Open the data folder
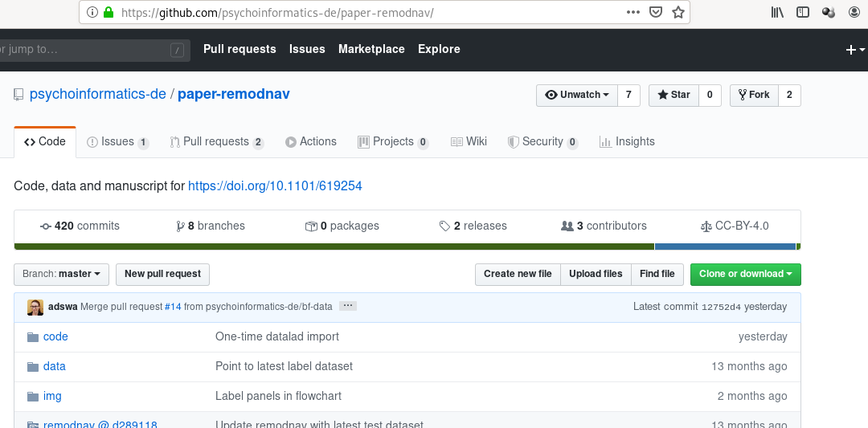Image resolution: width=868 pixels, height=428 pixels. 55,366
